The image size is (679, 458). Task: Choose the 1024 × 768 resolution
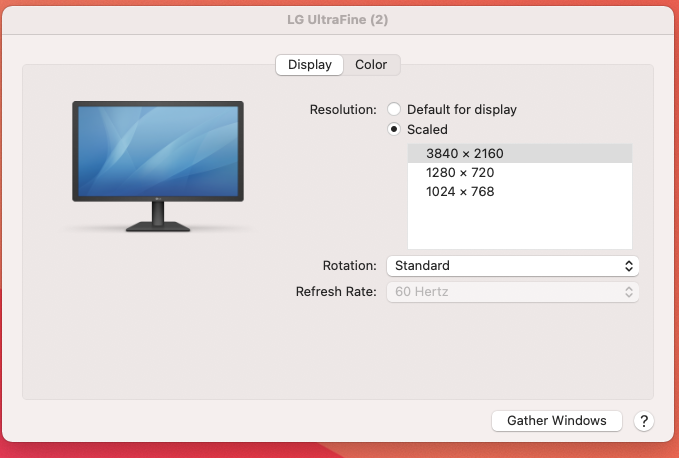(x=520, y=191)
